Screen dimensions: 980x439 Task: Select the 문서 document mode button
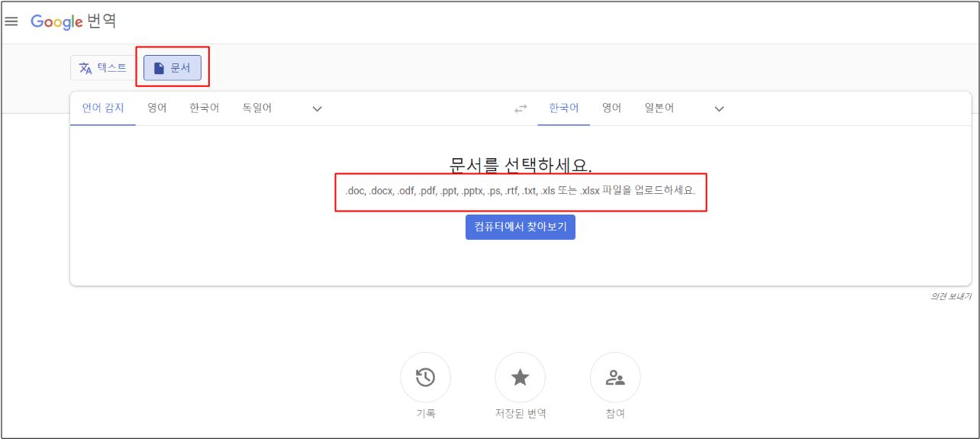point(172,68)
